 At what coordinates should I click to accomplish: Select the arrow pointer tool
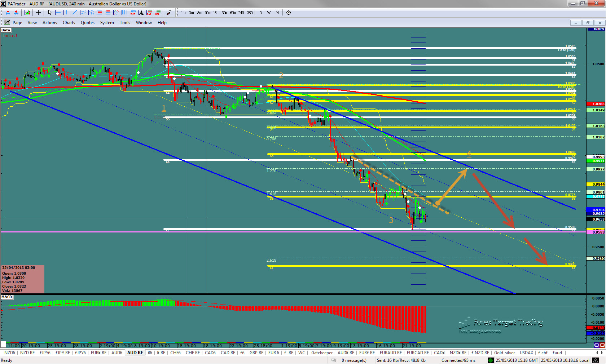[x=50, y=13]
